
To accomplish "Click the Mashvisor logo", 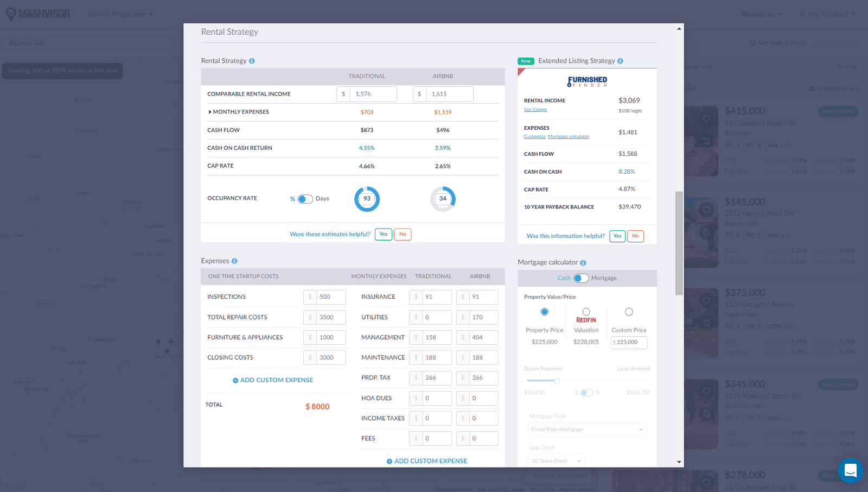I will click(x=38, y=14).
